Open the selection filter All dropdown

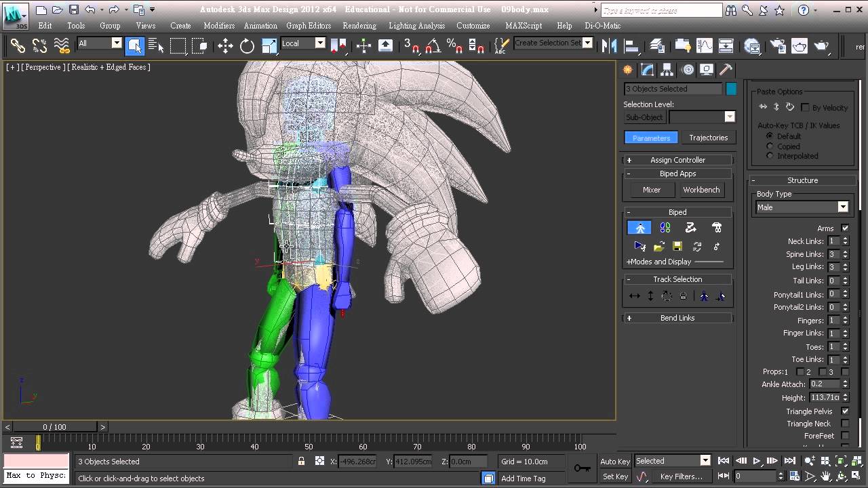click(x=99, y=43)
